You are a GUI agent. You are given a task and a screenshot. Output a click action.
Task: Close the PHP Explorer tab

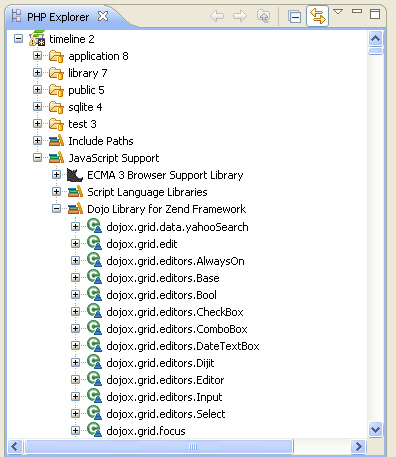coord(103,16)
